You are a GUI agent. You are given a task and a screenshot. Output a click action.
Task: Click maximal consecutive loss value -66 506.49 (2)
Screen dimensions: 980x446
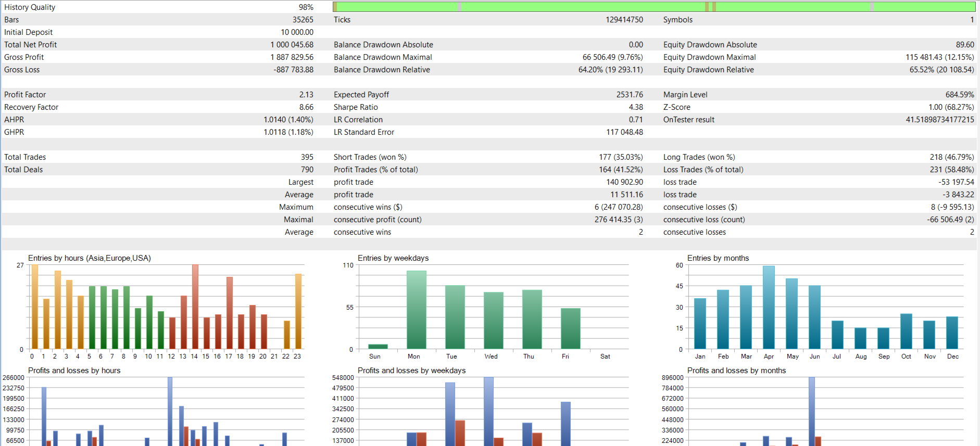click(950, 220)
